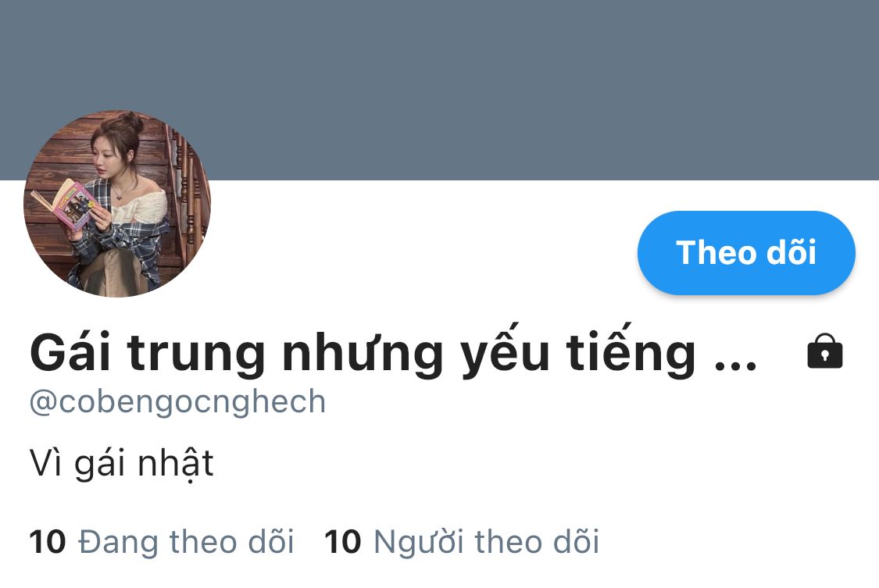Click the word Người in the followers label
The image size is (879, 588).
419,542
